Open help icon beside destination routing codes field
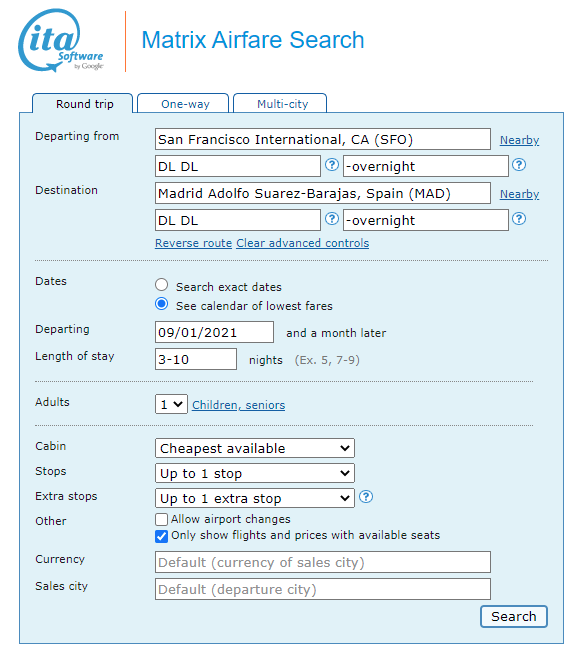The height and width of the screenshot is (657, 580). [x=332, y=219]
